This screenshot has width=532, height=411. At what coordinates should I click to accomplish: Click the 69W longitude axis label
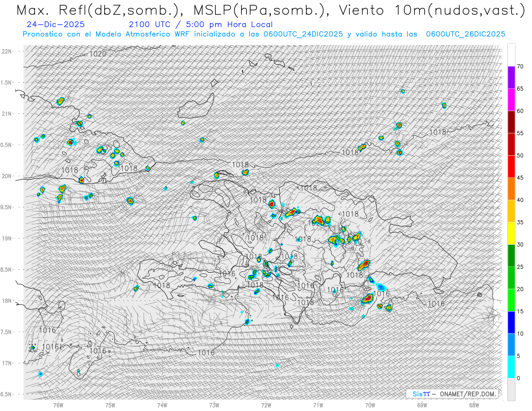click(422, 405)
